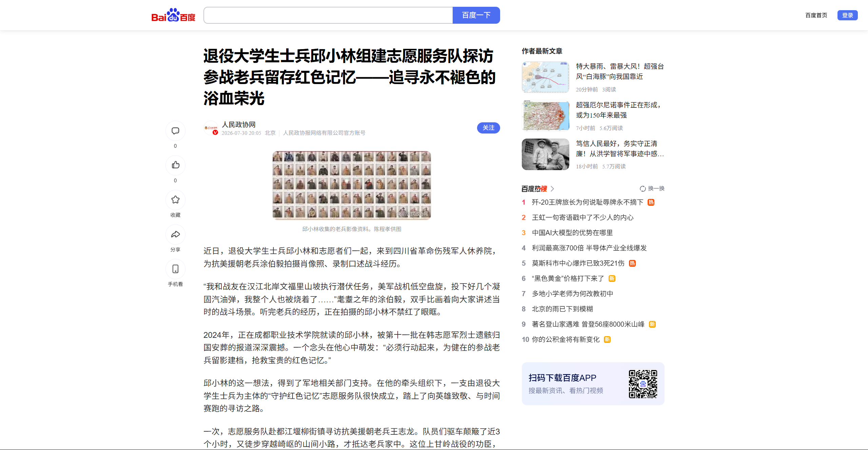
Task: Click the 搜最新资讯、看热门视频 subtitle
Action: point(566,391)
